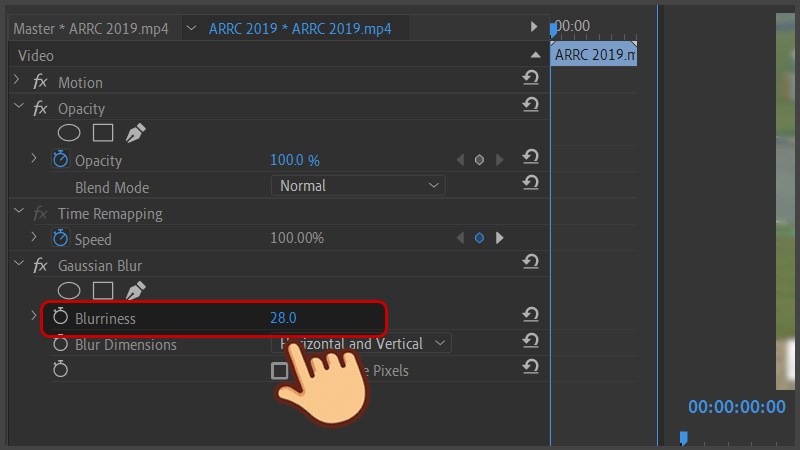Click the Motion effect name
800x450 pixels.
point(80,82)
